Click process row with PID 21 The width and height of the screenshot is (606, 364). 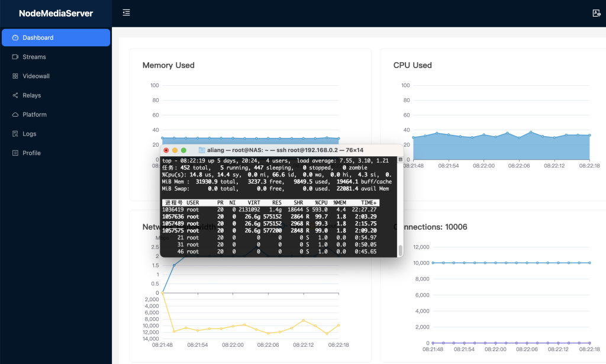coord(269,238)
